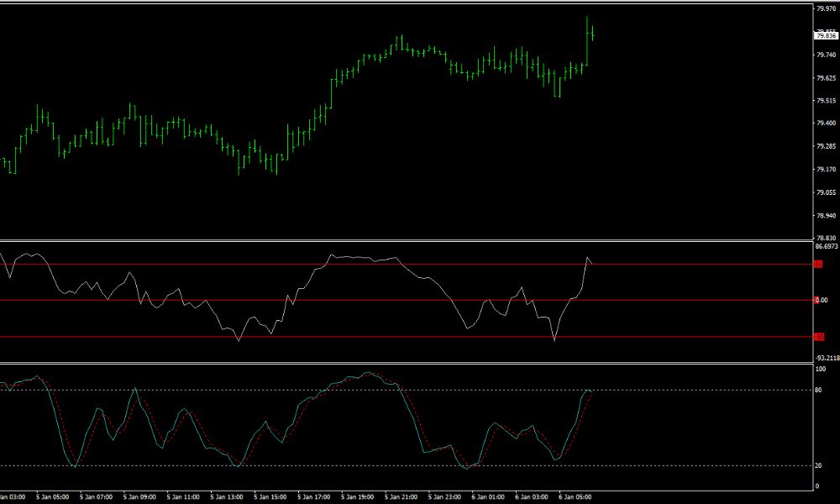
Task: Click the 78.940 price axis label
Action: click(827, 216)
